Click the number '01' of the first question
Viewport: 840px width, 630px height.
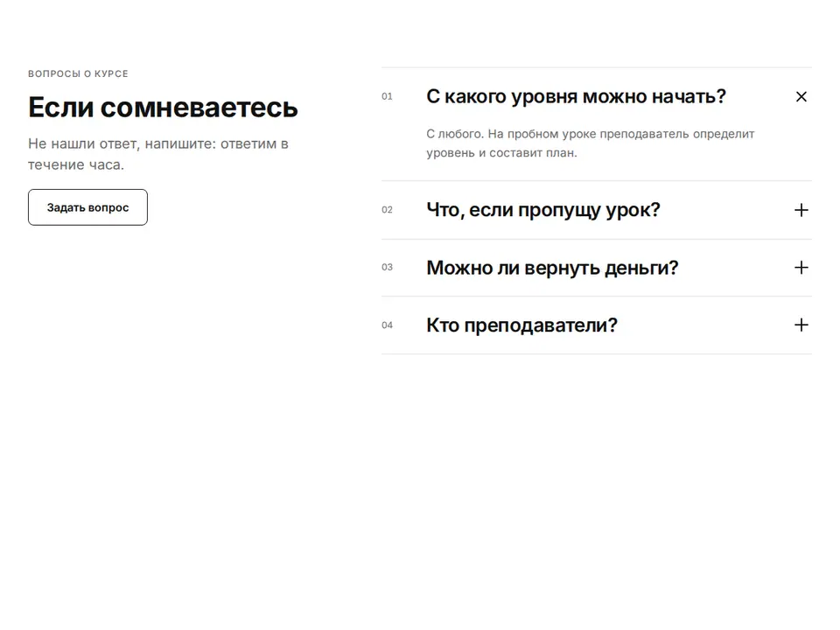coord(387,96)
